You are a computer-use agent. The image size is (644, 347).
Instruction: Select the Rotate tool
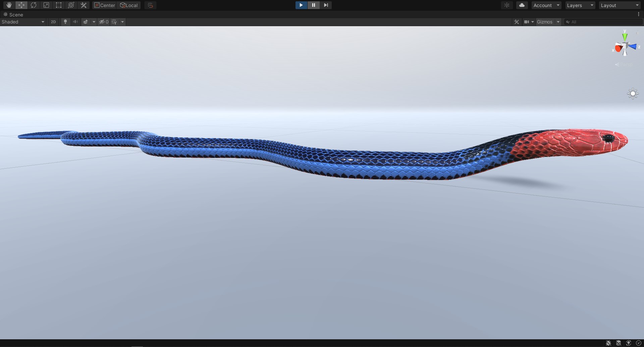[x=34, y=5]
